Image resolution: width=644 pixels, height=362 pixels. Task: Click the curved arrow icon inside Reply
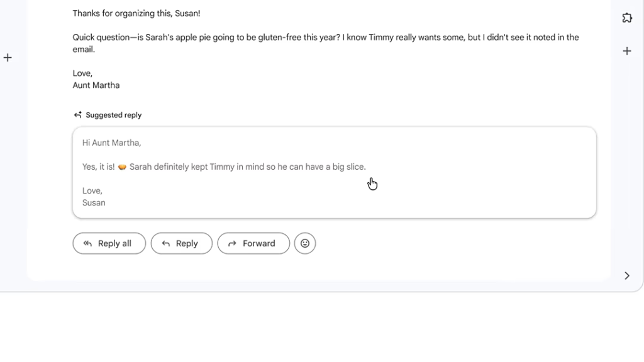click(166, 244)
